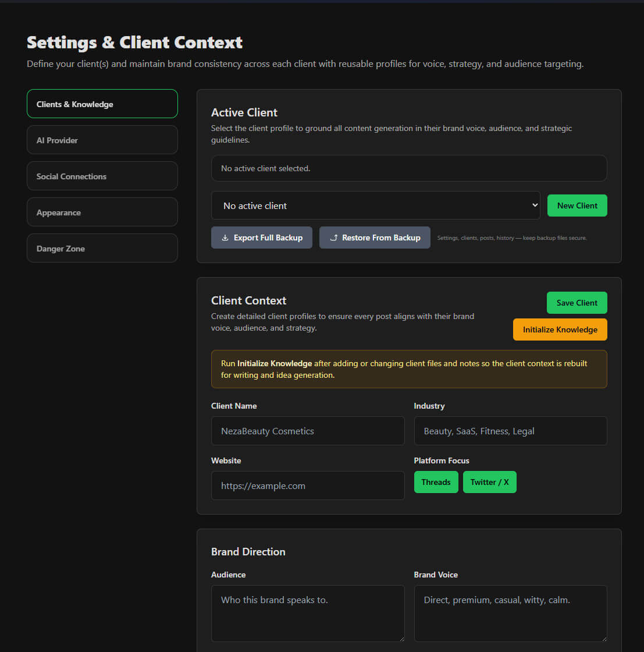This screenshot has height=652, width=644.
Task: Select the Clients & Knowledge tab
Action: coord(102,104)
